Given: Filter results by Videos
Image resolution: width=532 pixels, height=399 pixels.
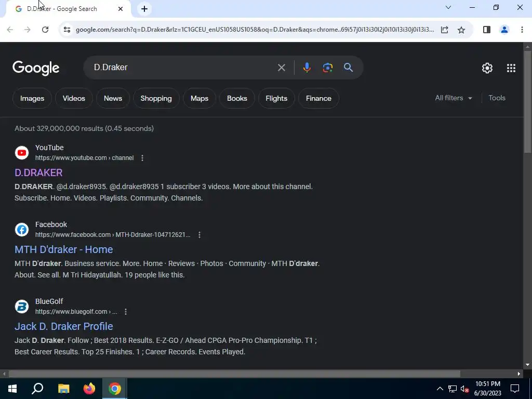Looking at the screenshot, I should click(74, 98).
